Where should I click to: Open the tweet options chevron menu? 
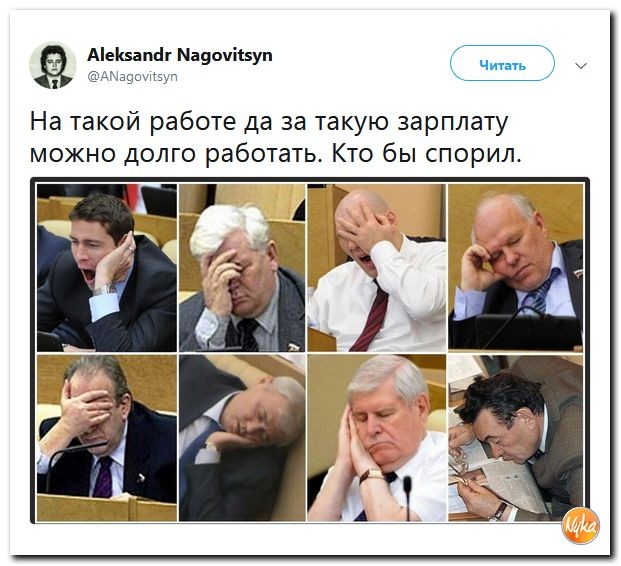click(581, 65)
